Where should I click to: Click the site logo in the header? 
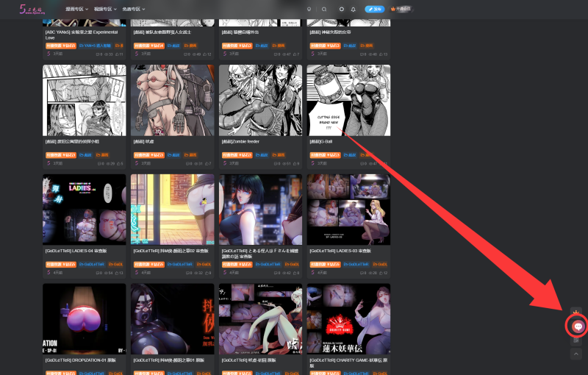(34, 9)
